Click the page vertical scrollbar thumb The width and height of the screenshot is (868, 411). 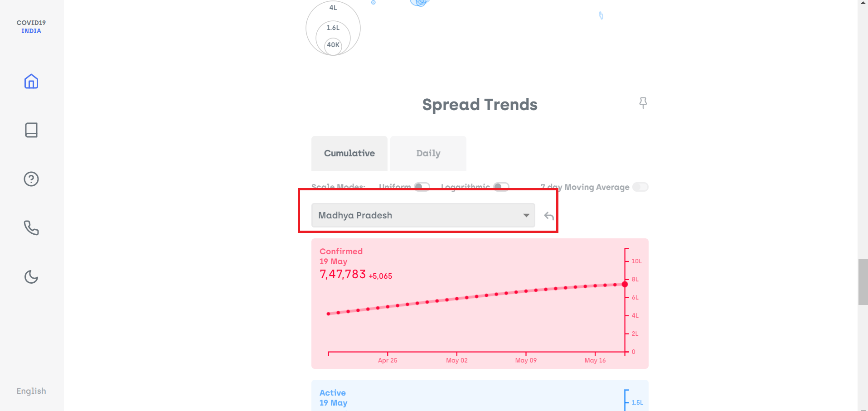point(863,282)
